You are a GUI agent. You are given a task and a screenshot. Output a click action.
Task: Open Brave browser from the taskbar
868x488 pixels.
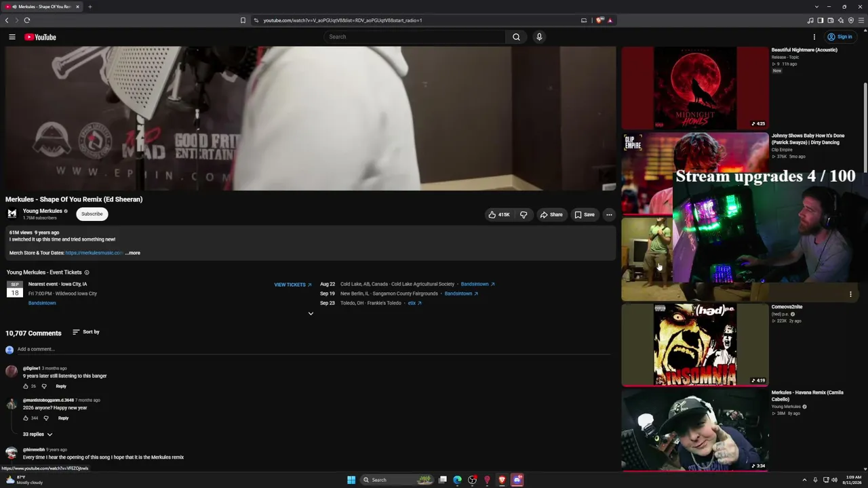pos(502,480)
